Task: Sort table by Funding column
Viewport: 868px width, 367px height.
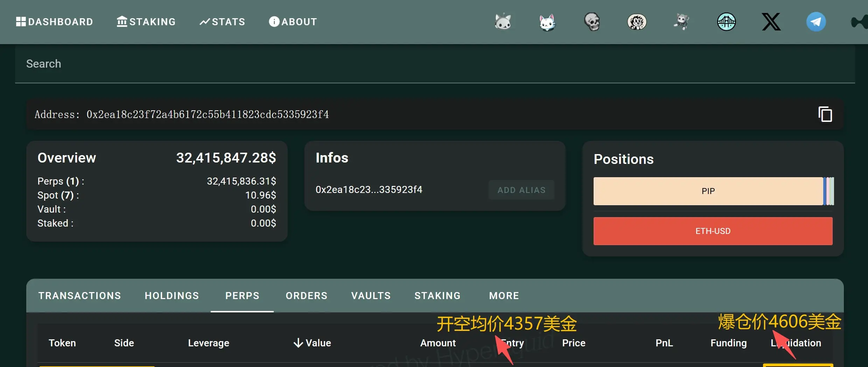Action: click(x=728, y=343)
